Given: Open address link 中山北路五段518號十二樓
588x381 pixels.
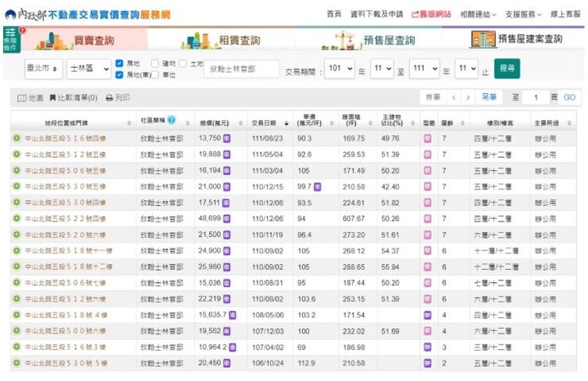Looking at the screenshot, I should tap(69, 267).
